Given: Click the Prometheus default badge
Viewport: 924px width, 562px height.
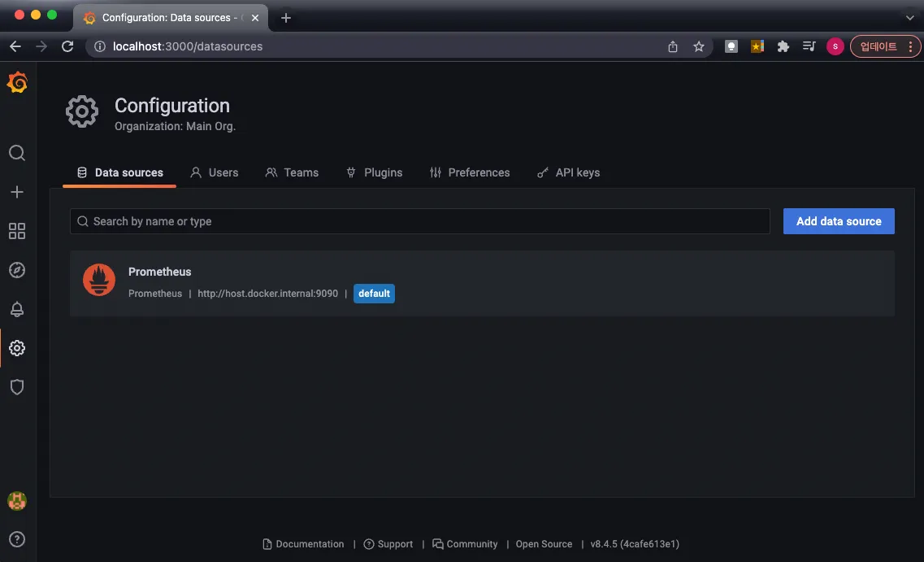Looking at the screenshot, I should (374, 294).
